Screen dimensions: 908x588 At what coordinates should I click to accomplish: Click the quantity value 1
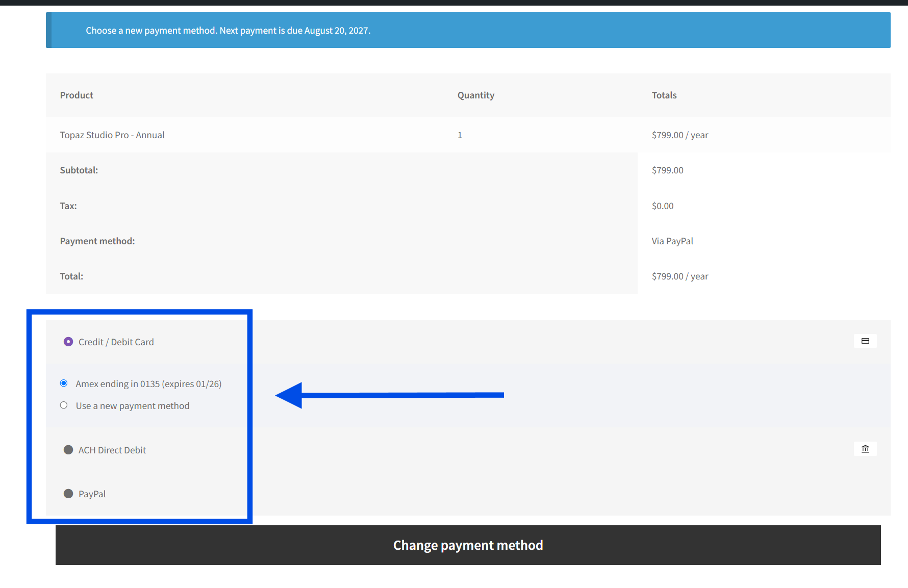point(460,135)
